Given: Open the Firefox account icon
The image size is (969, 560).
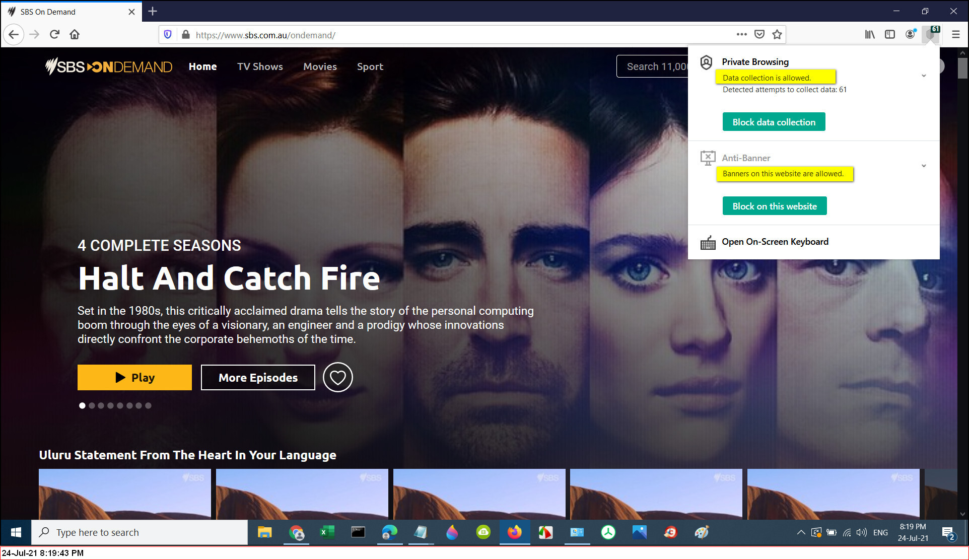Looking at the screenshot, I should click(910, 34).
